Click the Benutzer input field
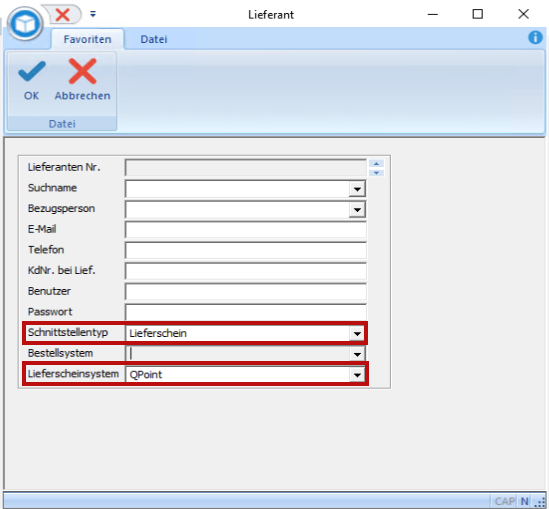Viewport: 549px width, 509px height. coord(246,292)
